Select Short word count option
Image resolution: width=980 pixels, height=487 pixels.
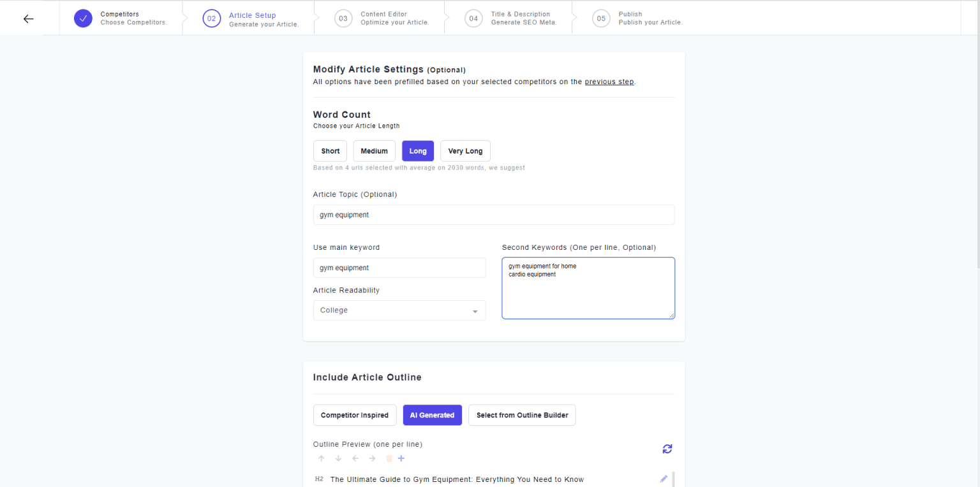coord(330,151)
